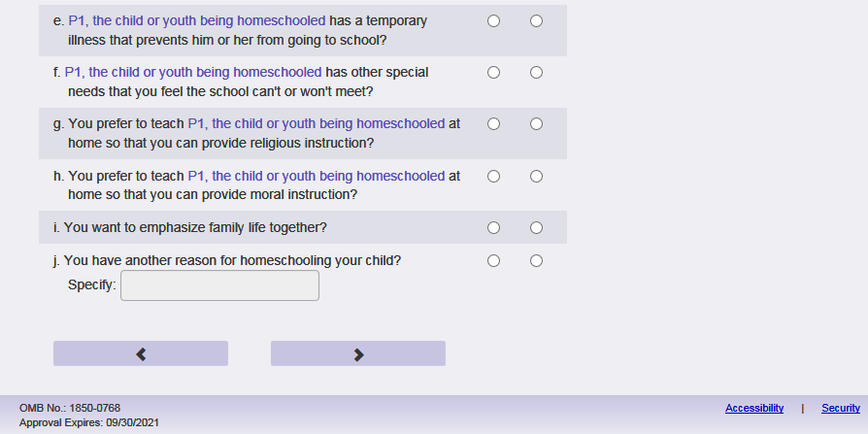Image resolution: width=868 pixels, height=434 pixels.
Task: Click the Specify text input field
Action: click(x=219, y=285)
